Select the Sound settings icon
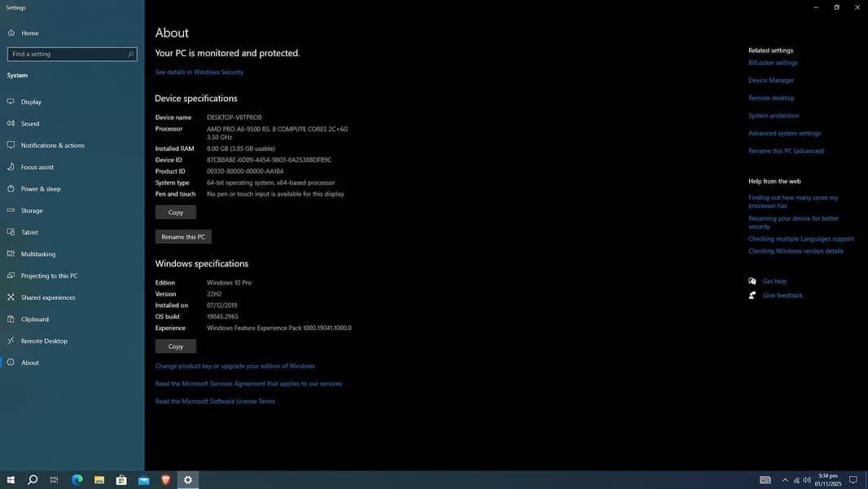868x489 pixels. [11, 124]
